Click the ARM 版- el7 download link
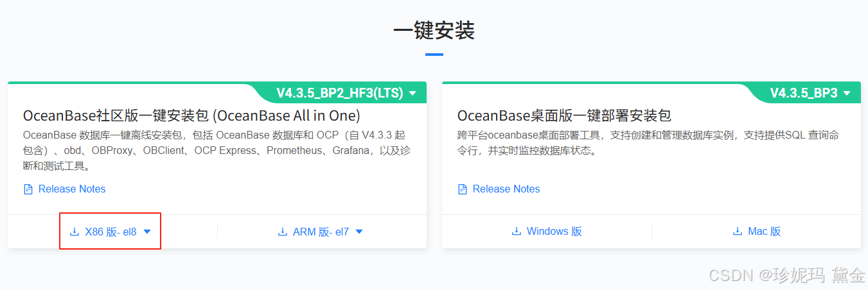868x290 pixels. click(321, 232)
